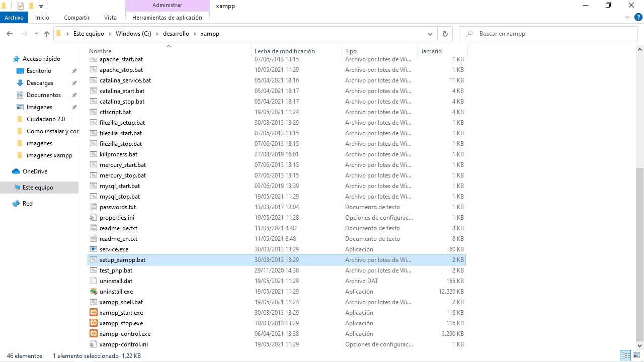Select the xampp-control.exe file icon
The width and height of the screenshot is (644, 362).
(x=93, y=334)
